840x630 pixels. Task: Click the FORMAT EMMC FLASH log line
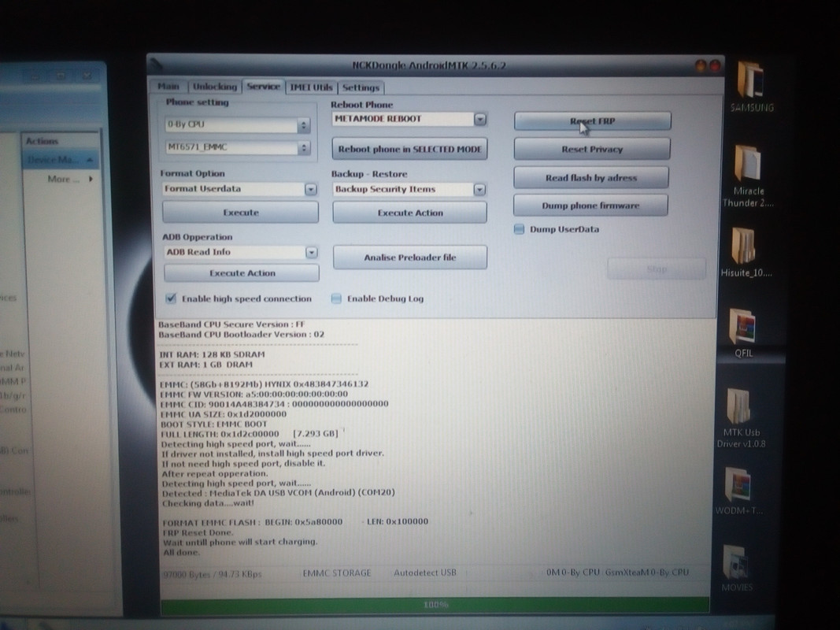pyautogui.click(x=295, y=522)
